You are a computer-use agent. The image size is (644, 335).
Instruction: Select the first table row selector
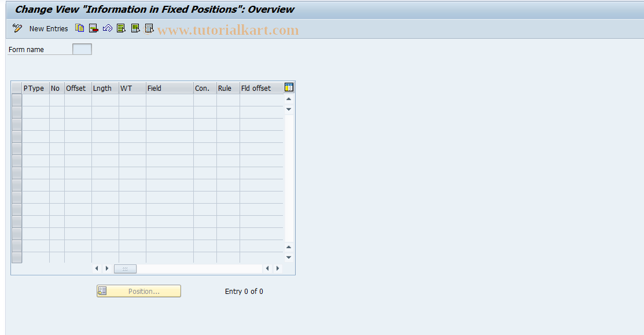coord(16,100)
